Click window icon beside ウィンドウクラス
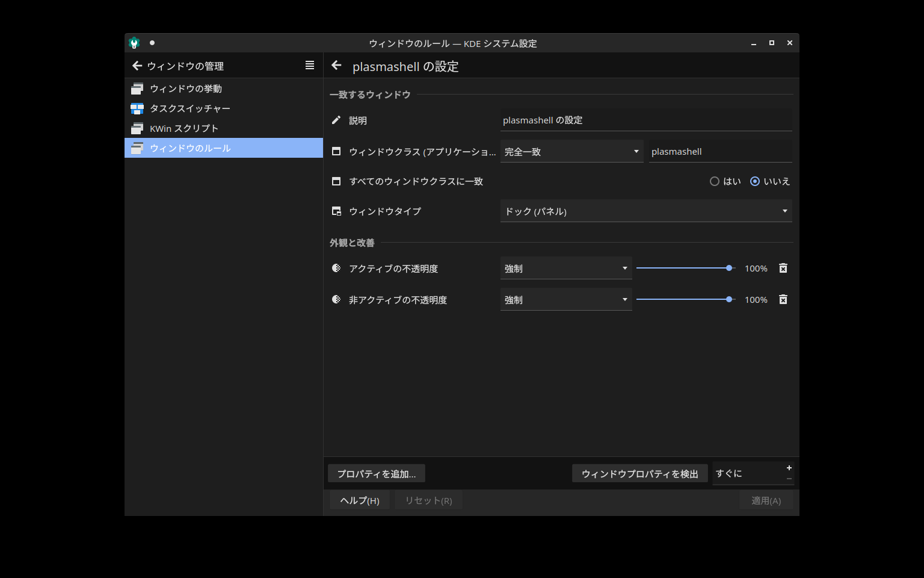This screenshot has width=924, height=578. (x=336, y=151)
